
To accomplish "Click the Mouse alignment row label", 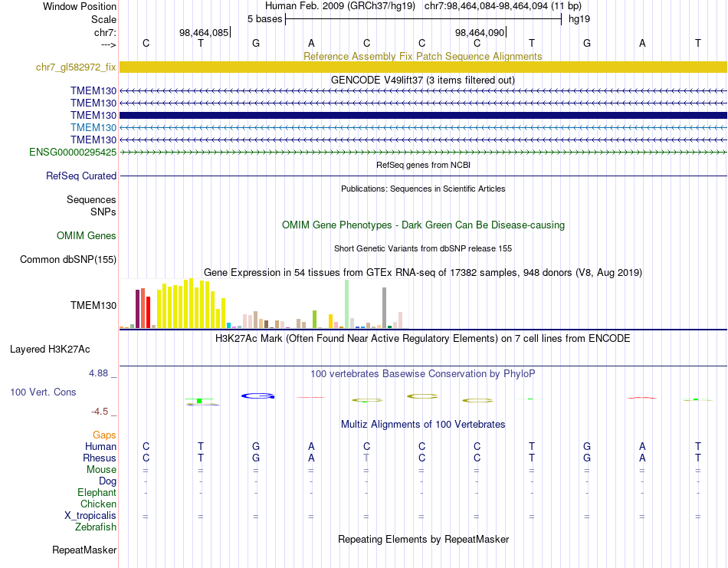I will click(x=101, y=469).
